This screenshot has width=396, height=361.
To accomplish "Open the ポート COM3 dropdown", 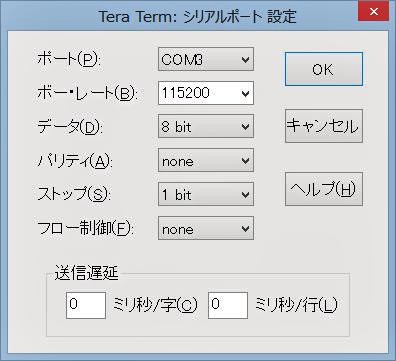I will coord(206,59).
